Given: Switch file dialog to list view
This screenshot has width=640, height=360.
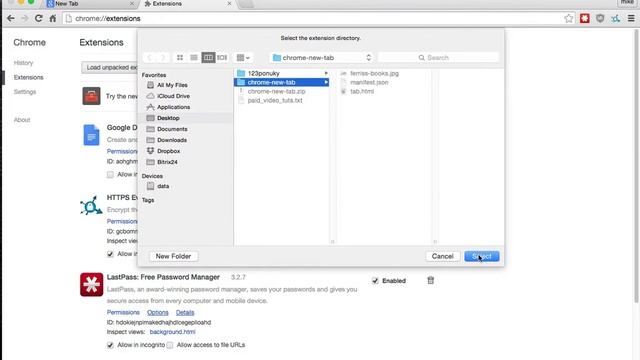Looking at the screenshot, I should [194, 58].
